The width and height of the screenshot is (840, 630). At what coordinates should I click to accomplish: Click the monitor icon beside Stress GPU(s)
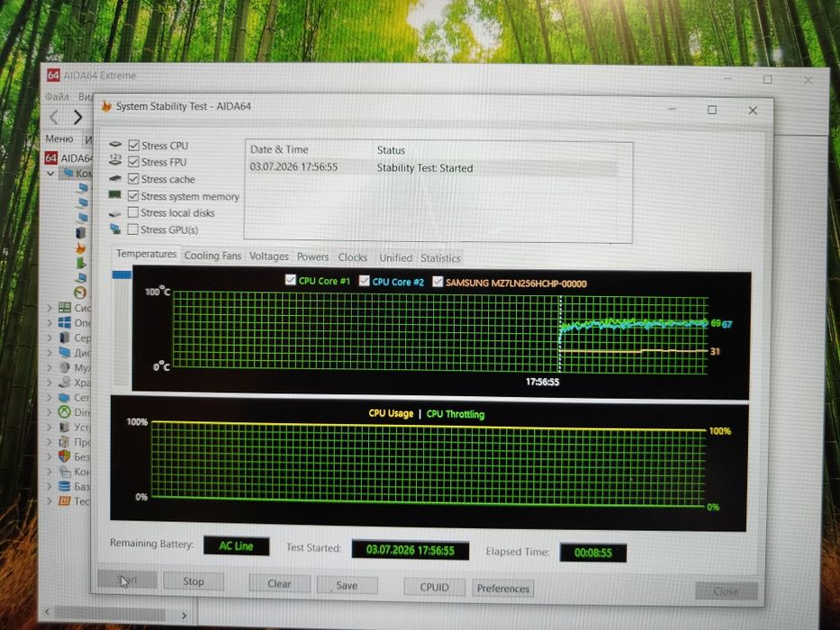114,229
